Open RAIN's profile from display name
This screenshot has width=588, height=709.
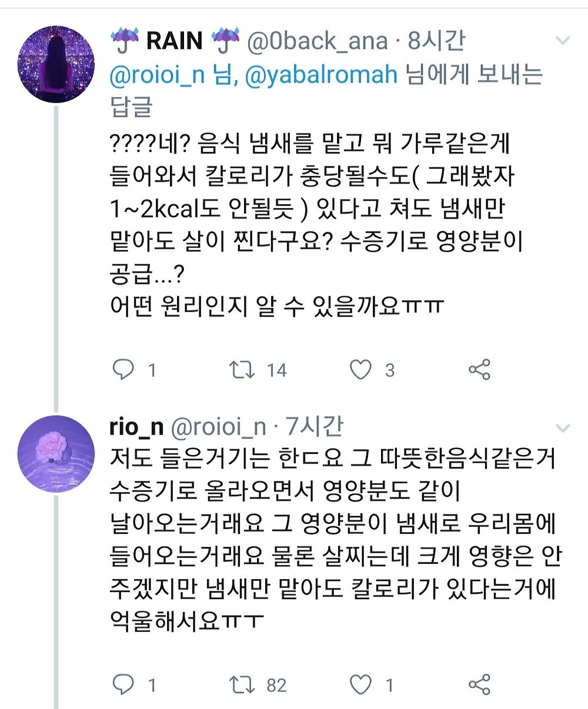point(173,41)
